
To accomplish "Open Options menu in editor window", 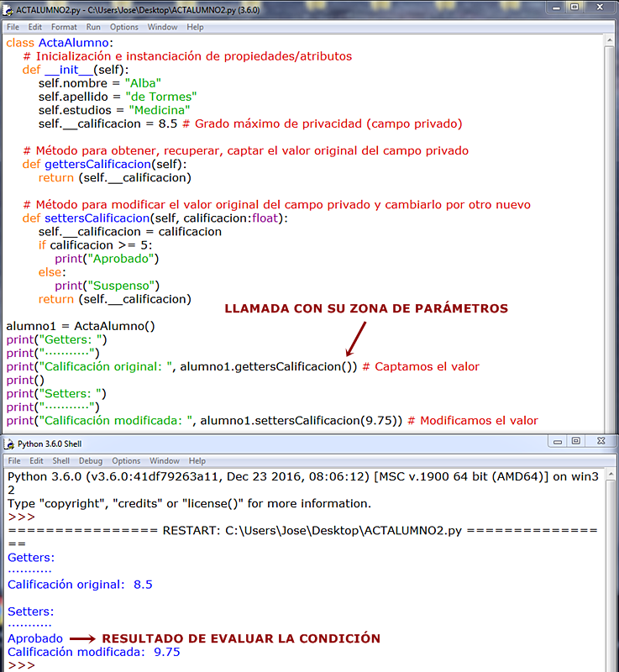I will [x=123, y=27].
